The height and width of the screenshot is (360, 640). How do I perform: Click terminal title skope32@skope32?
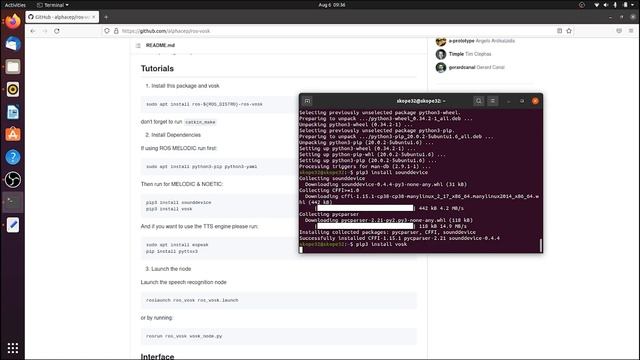(421, 101)
